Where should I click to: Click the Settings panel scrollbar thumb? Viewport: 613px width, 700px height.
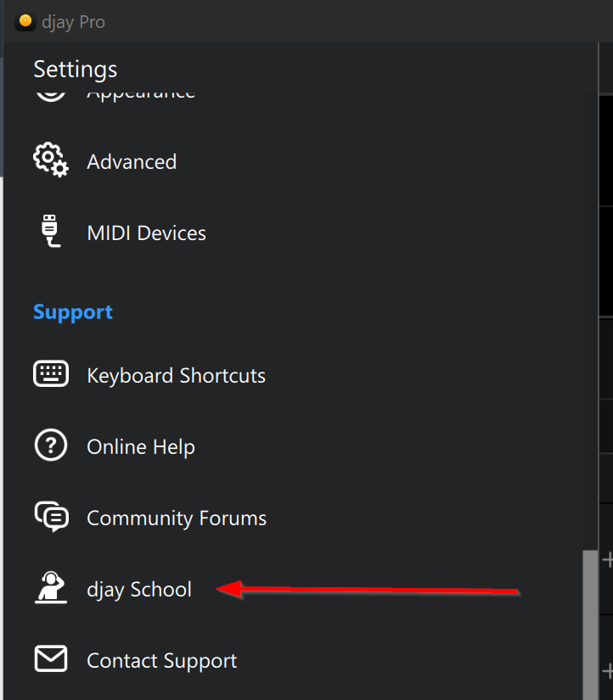point(589,624)
